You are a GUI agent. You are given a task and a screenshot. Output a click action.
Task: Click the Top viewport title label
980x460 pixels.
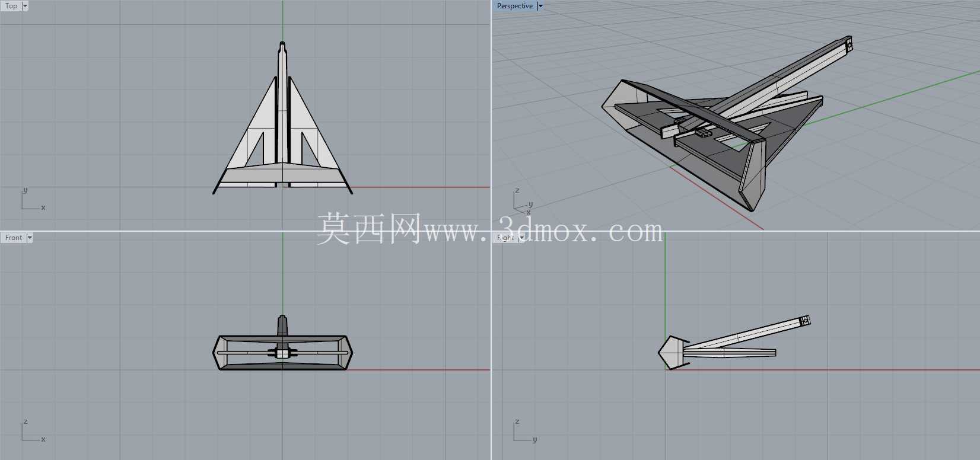pyautogui.click(x=11, y=6)
